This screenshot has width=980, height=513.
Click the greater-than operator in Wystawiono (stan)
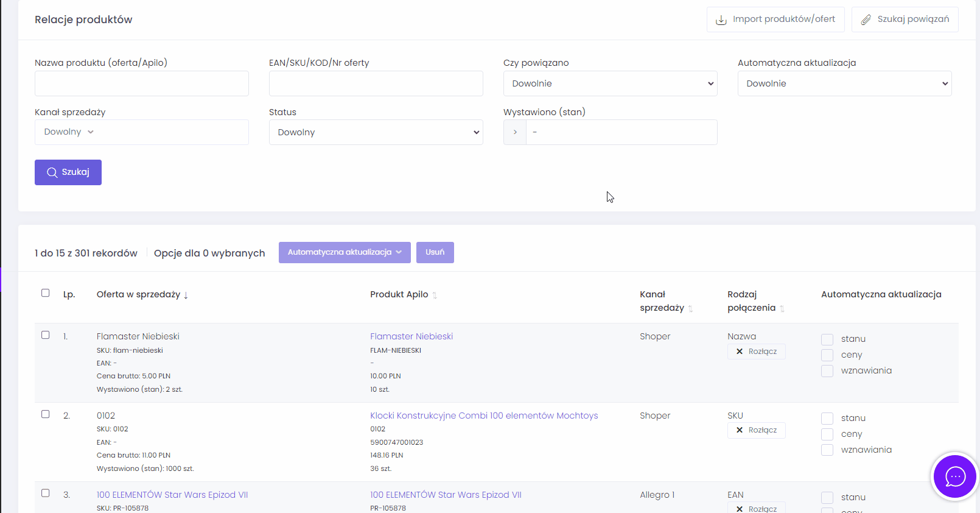point(515,132)
